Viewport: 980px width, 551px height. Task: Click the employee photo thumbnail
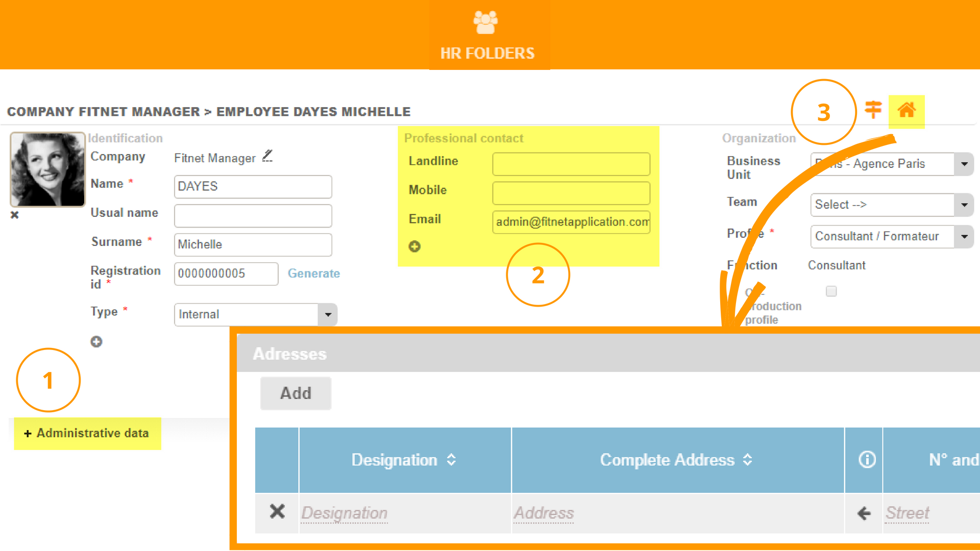pyautogui.click(x=47, y=169)
